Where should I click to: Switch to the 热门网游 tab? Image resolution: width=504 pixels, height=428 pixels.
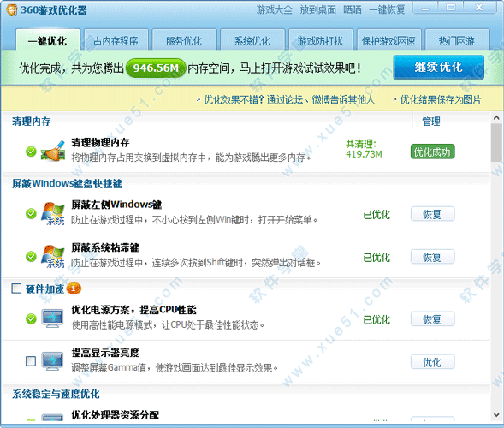pos(457,40)
